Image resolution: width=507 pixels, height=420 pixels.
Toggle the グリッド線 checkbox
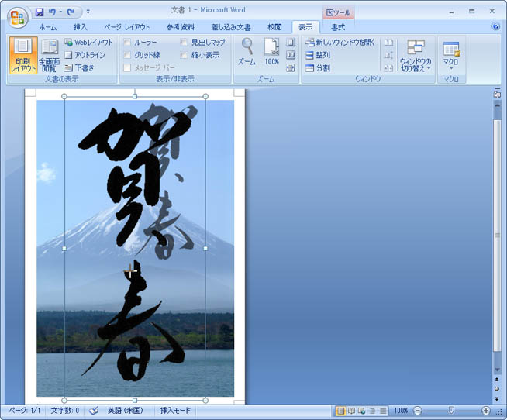coord(128,55)
